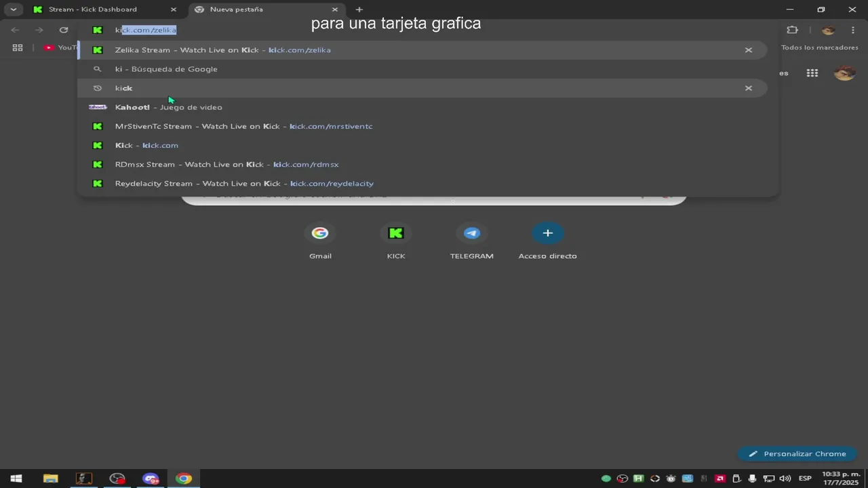
Task: Select the 'kick' history suggestion
Action: pos(422,88)
